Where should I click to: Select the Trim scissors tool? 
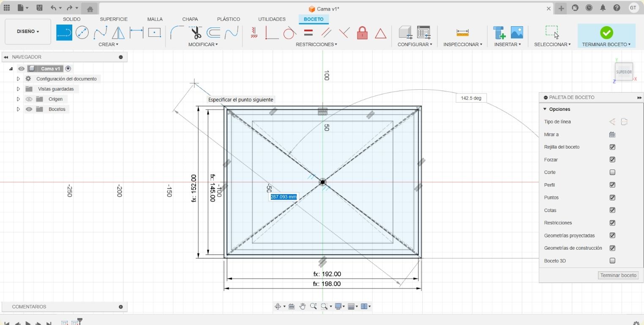195,33
